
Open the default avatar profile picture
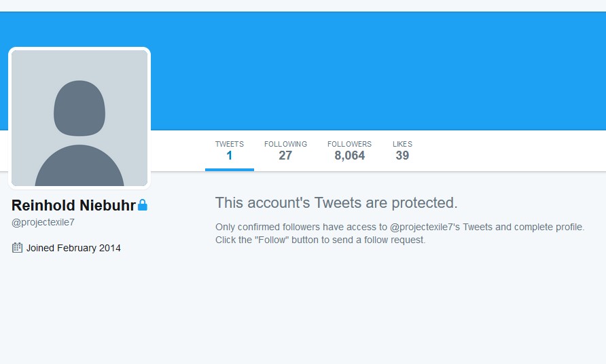click(x=79, y=118)
